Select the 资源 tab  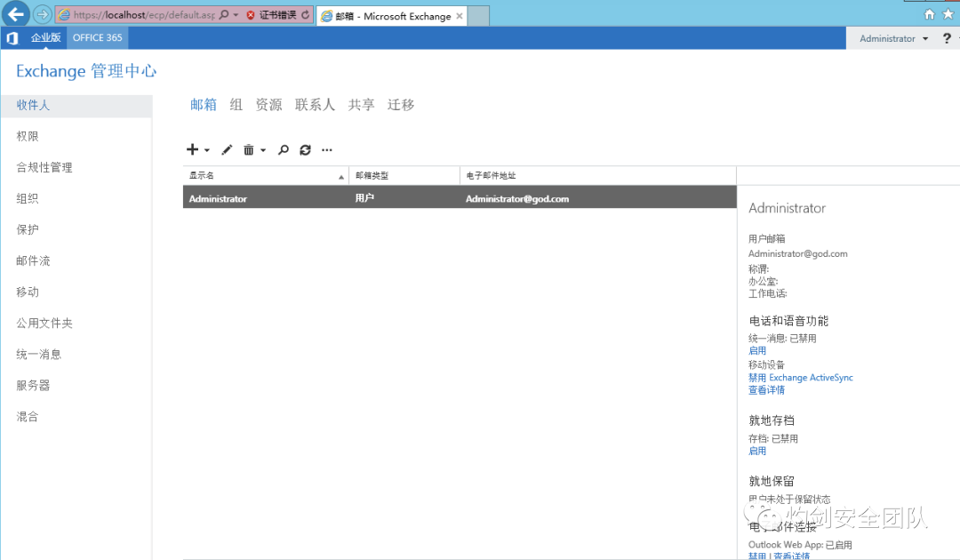click(268, 105)
